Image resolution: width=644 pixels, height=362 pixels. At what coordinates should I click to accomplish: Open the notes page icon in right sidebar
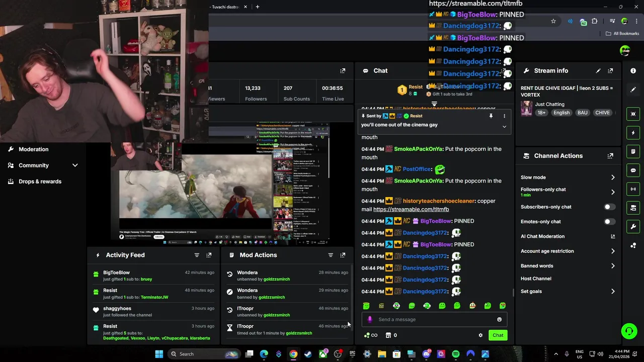click(x=633, y=151)
